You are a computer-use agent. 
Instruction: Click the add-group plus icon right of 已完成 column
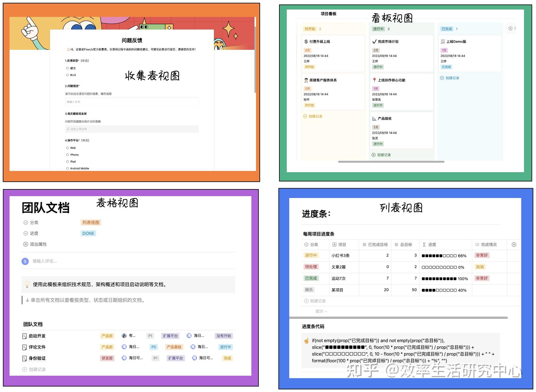pyautogui.click(x=510, y=29)
